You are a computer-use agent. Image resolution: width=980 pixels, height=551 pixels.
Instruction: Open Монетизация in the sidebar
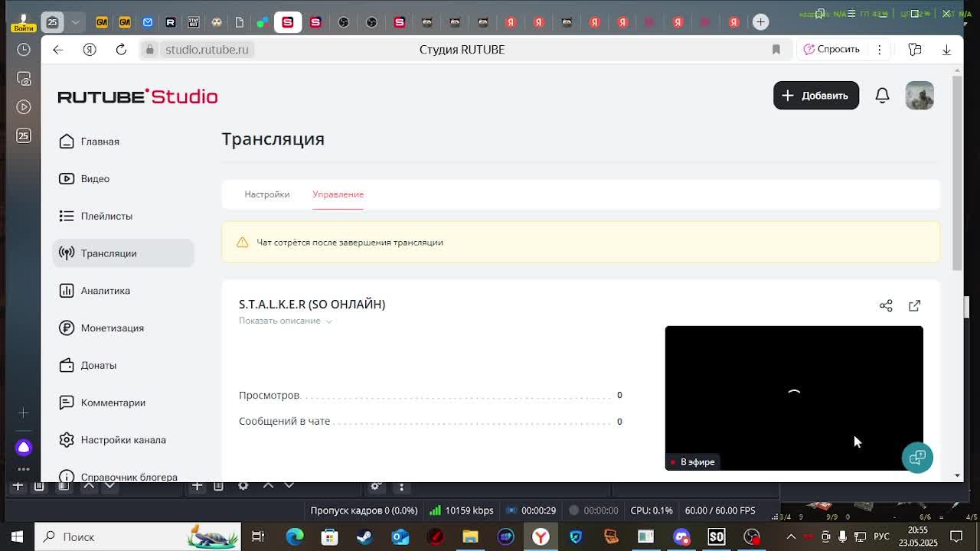[122, 328]
